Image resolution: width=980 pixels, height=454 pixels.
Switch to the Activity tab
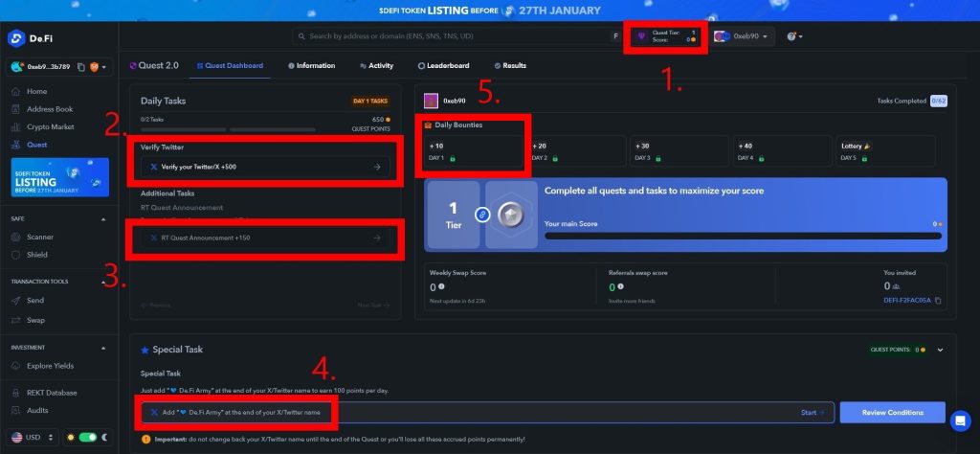[375, 66]
